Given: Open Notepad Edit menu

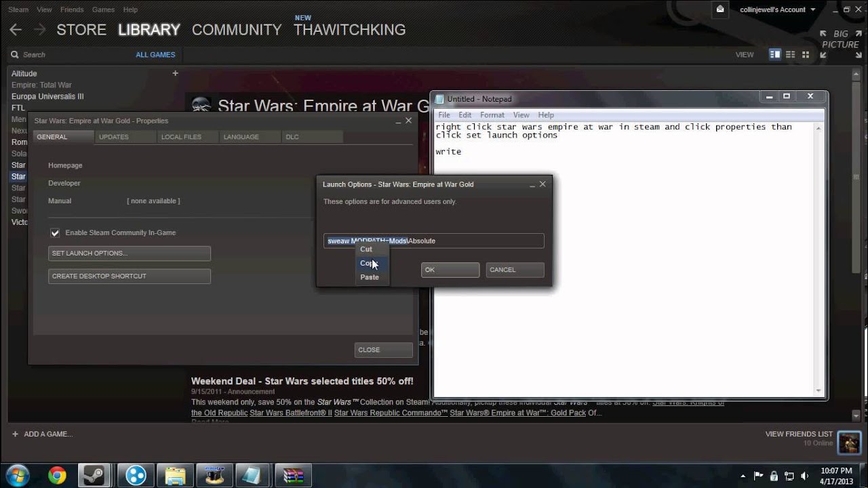Looking at the screenshot, I should click(465, 115).
